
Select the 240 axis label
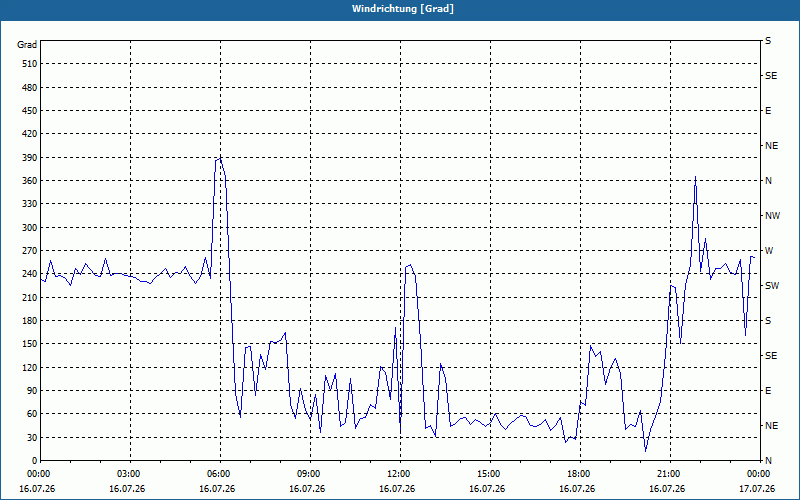(x=29, y=274)
